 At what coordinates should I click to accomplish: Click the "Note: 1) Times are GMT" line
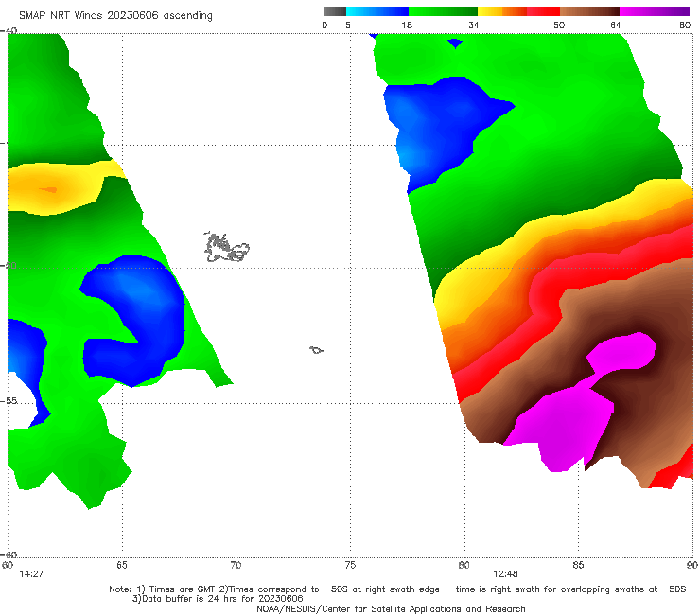[397, 589]
